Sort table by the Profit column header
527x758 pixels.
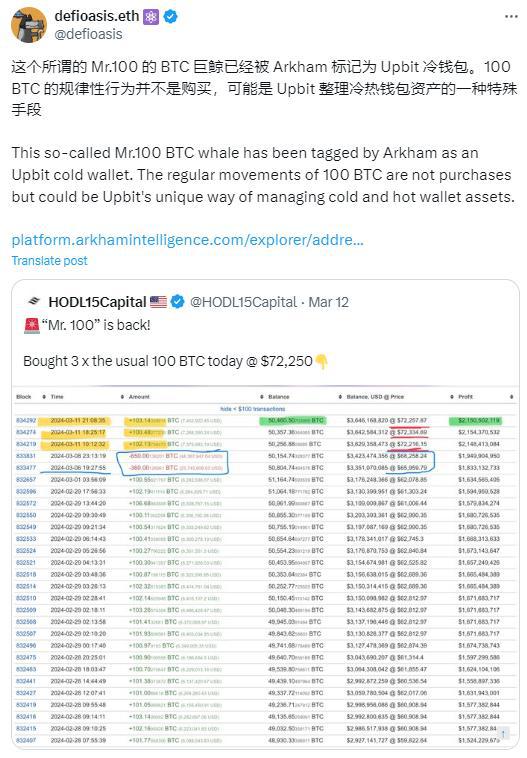click(x=465, y=396)
